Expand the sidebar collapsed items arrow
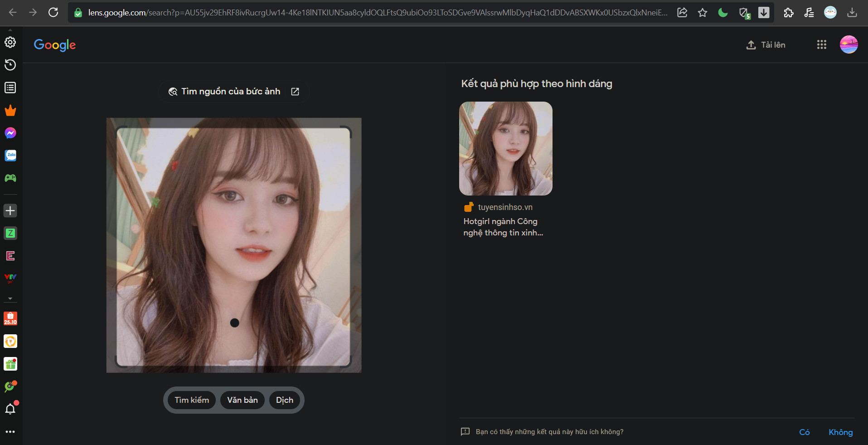This screenshot has width=868, height=445. coord(10,299)
